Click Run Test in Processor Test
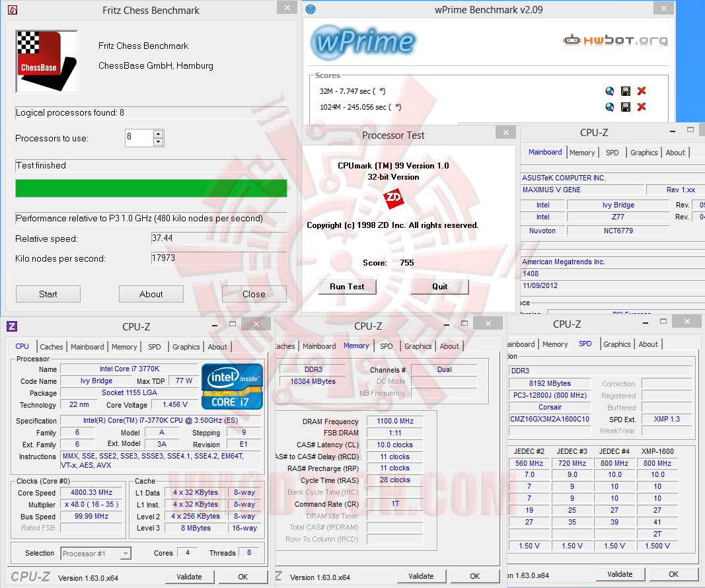Screen dimensions: 705x588 click(347, 287)
